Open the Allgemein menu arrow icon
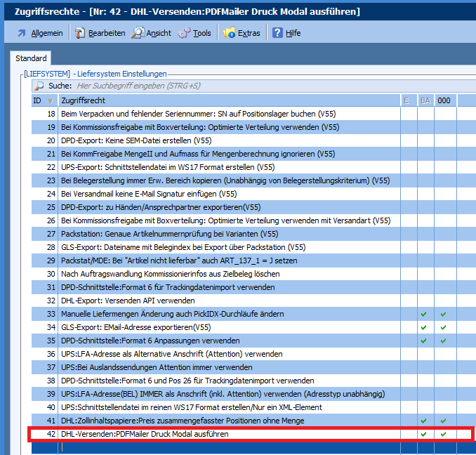 (22, 33)
